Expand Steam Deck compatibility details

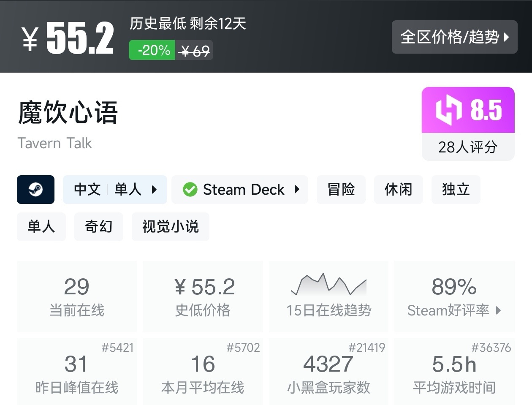coord(239,190)
